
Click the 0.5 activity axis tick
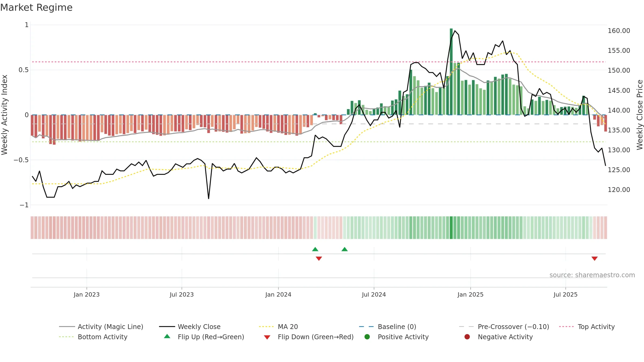[x=24, y=70]
